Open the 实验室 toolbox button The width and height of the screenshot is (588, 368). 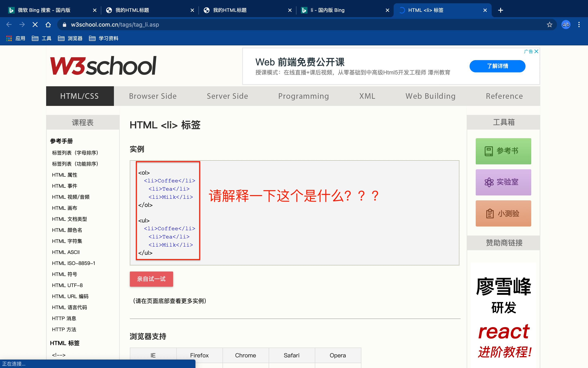tap(503, 182)
